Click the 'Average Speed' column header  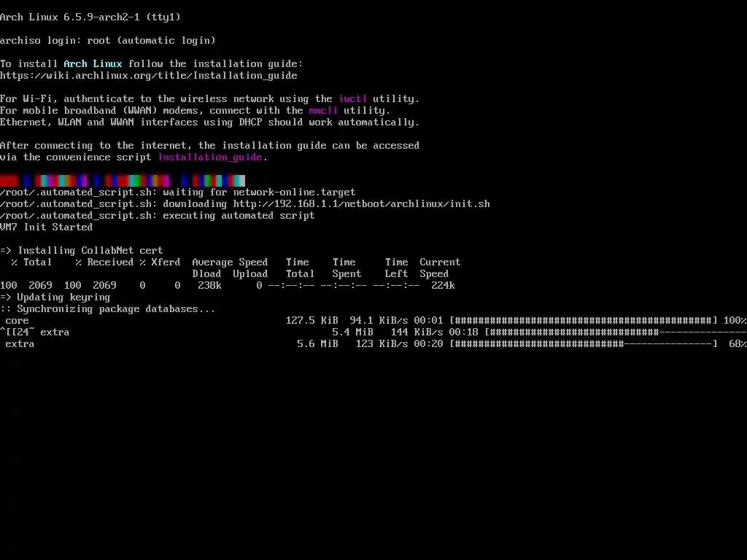(x=230, y=262)
